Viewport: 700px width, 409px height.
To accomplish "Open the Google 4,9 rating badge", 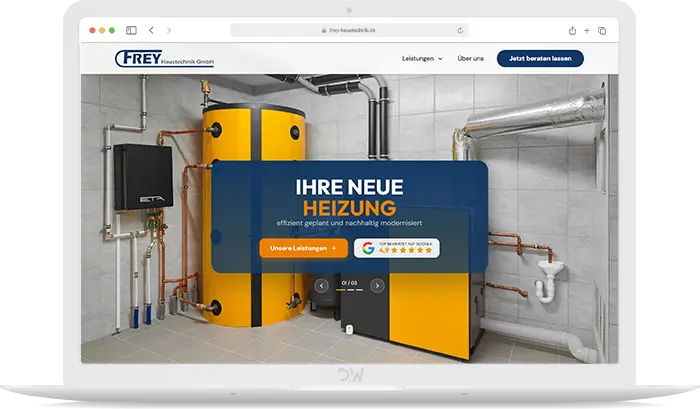I will pos(397,248).
